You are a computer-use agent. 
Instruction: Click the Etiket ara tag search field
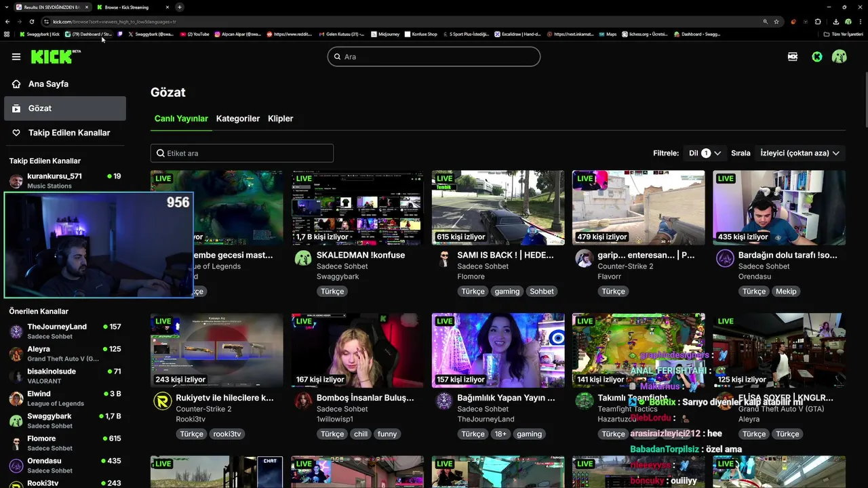[x=242, y=153]
